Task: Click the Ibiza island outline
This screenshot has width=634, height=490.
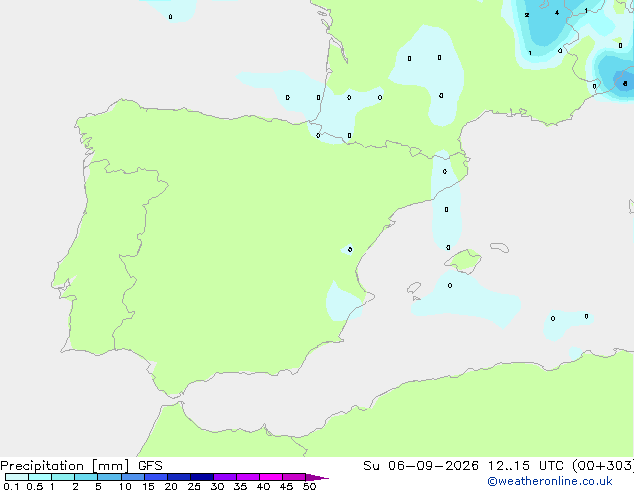Action: coord(414,288)
